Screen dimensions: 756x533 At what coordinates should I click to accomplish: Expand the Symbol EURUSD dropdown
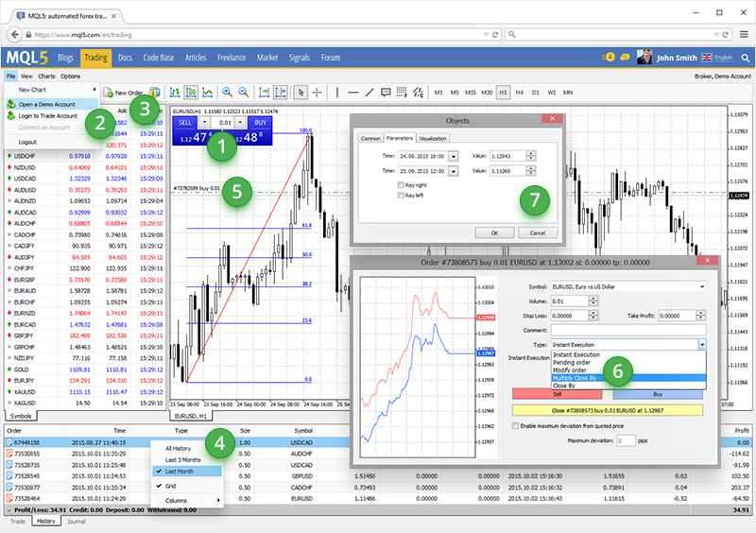tap(702, 286)
